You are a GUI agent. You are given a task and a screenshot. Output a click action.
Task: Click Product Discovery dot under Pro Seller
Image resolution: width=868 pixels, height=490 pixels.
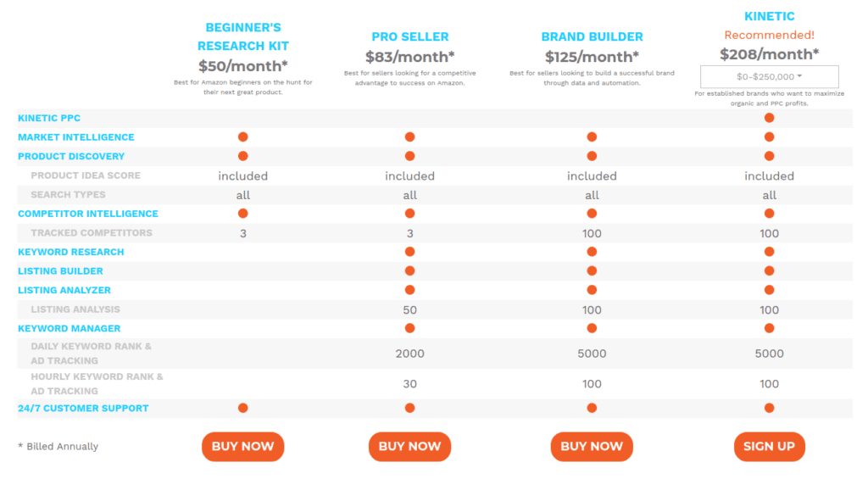click(409, 156)
